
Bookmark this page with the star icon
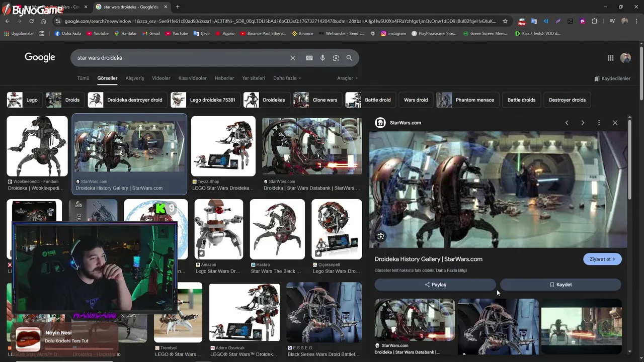coord(505,21)
